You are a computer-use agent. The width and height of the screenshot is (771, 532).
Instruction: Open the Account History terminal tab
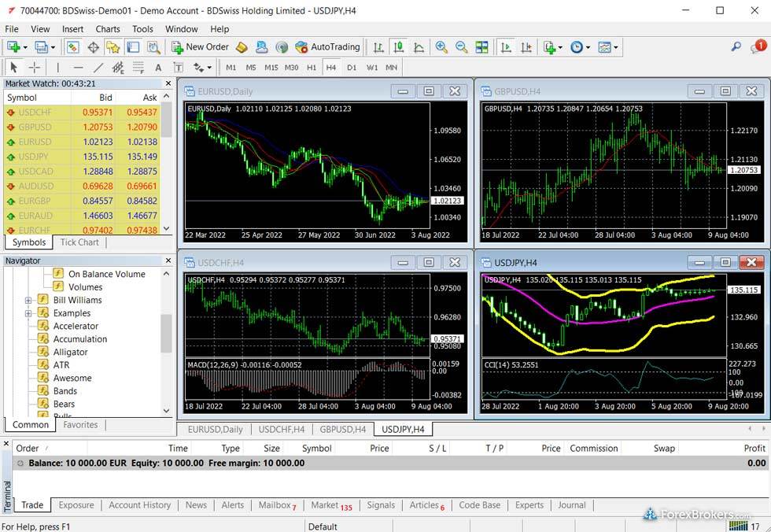140,505
